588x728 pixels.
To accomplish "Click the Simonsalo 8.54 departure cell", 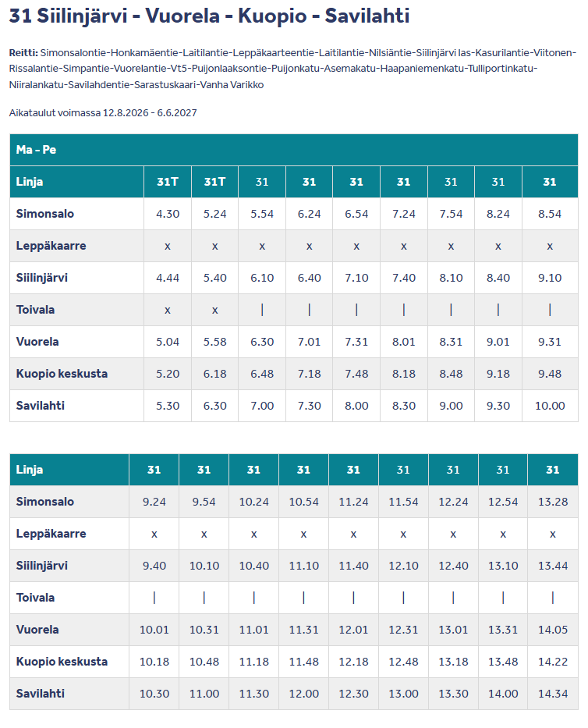I will 550,214.
